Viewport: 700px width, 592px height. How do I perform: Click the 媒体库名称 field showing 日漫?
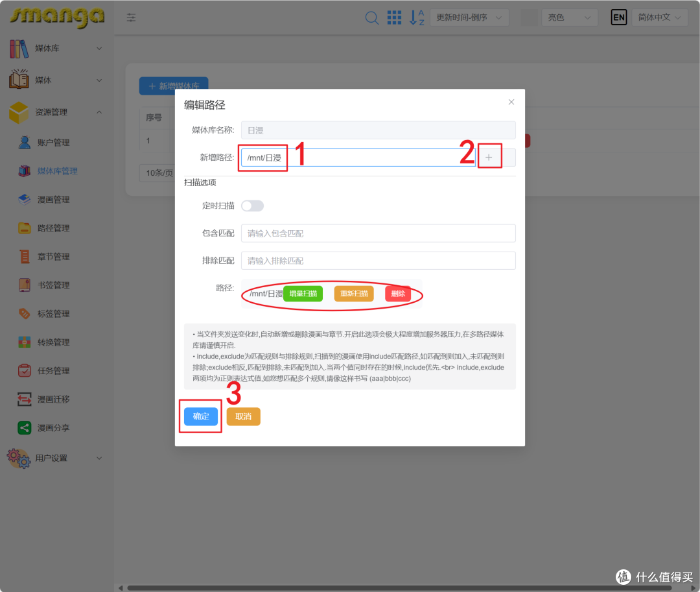tap(378, 130)
